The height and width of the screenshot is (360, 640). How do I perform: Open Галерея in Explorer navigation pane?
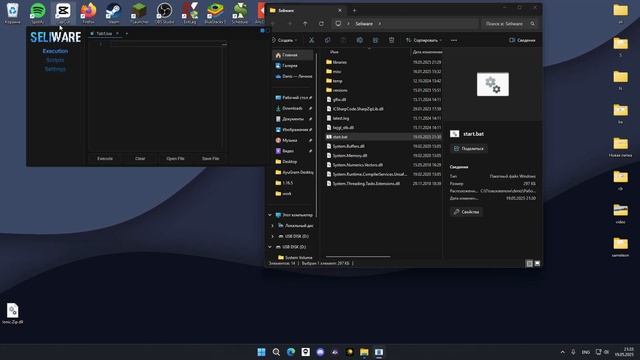[290, 65]
